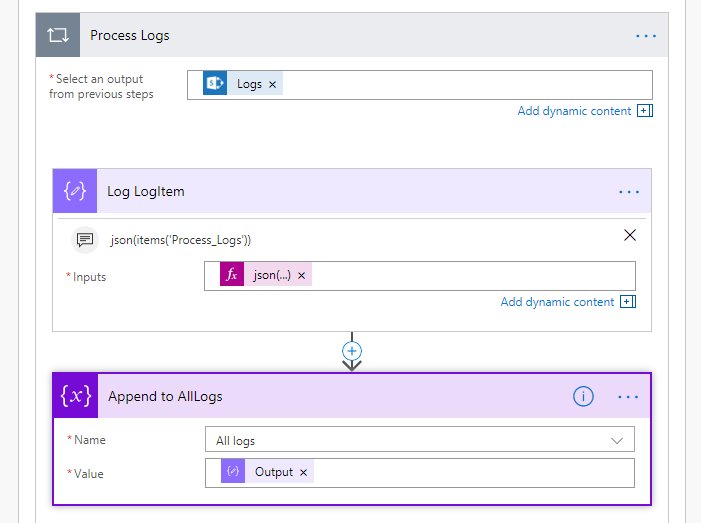Click the SharePoint Logs token icon

[214, 84]
